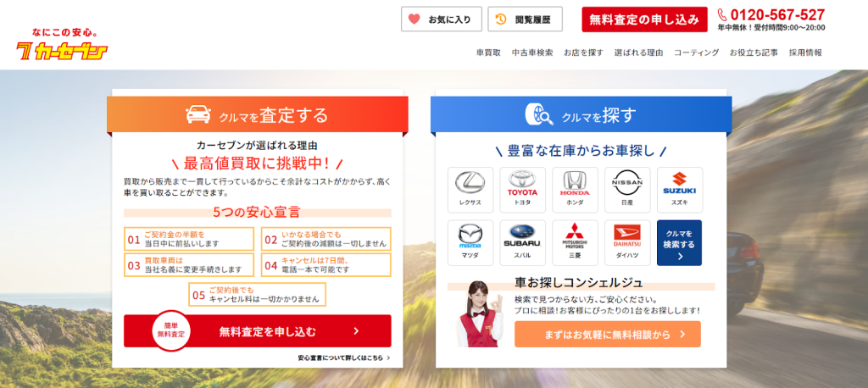Select the Toyota brand logo tile
The height and width of the screenshot is (388, 868).
pyautogui.click(x=522, y=190)
